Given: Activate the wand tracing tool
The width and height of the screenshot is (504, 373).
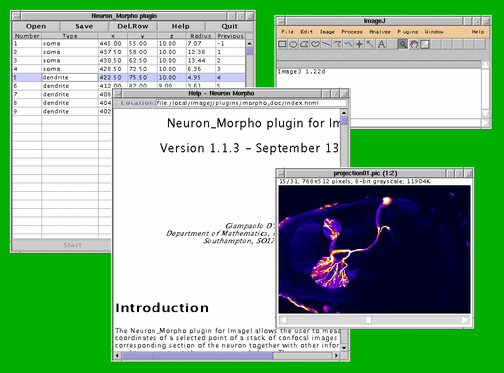Looking at the screenshot, I should point(370,44).
